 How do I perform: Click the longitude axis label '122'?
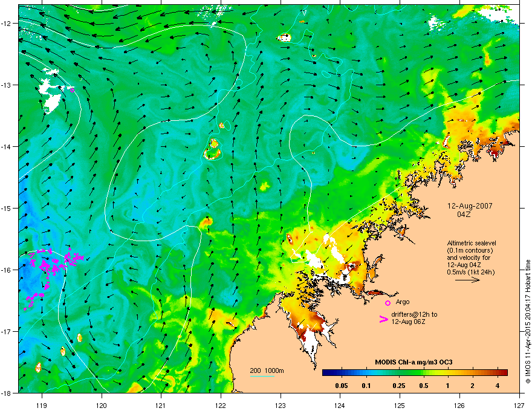[x=221, y=405]
